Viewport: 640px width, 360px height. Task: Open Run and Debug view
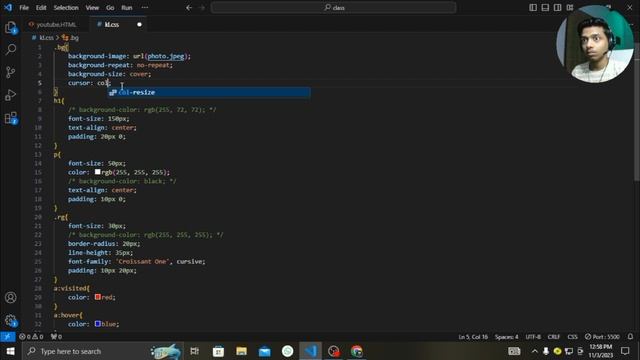point(11,95)
